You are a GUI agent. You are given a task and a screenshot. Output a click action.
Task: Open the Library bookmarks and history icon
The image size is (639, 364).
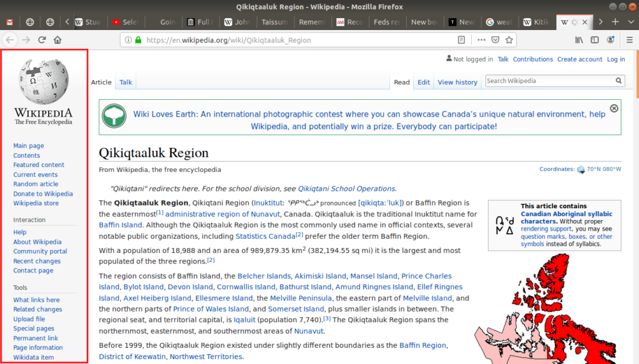(x=578, y=40)
